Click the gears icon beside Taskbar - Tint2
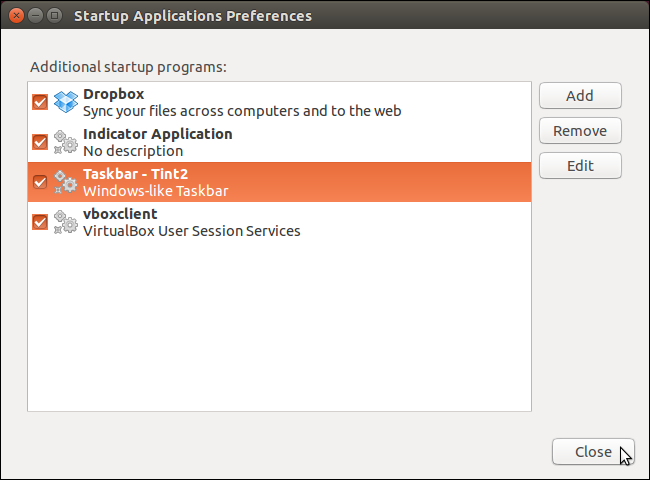This screenshot has width=650, height=480. [65, 182]
